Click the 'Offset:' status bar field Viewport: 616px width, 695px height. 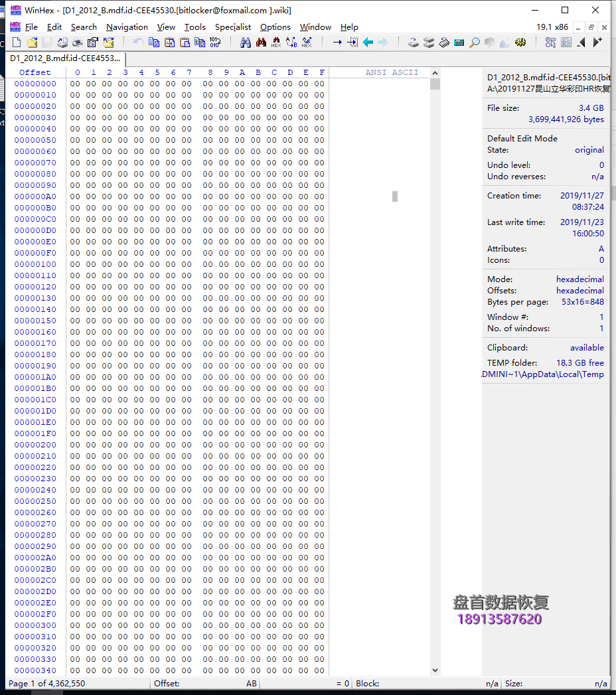tap(205, 684)
